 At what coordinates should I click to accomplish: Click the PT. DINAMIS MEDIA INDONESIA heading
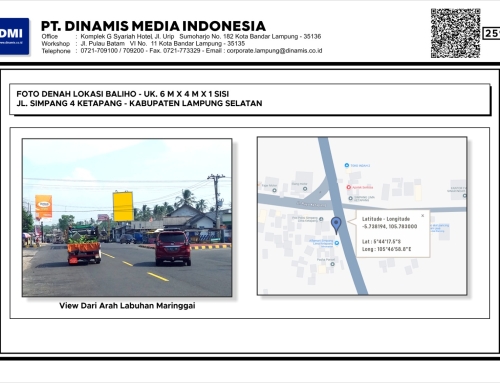(153, 26)
